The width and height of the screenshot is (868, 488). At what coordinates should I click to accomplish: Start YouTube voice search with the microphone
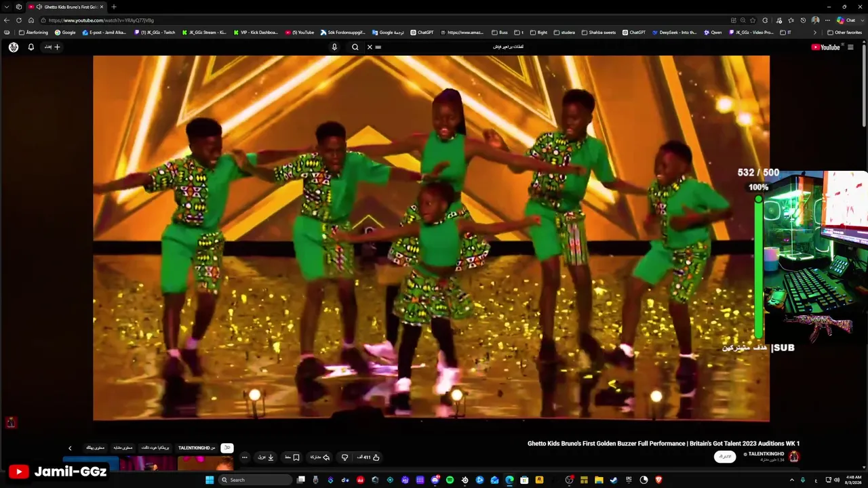(x=334, y=47)
